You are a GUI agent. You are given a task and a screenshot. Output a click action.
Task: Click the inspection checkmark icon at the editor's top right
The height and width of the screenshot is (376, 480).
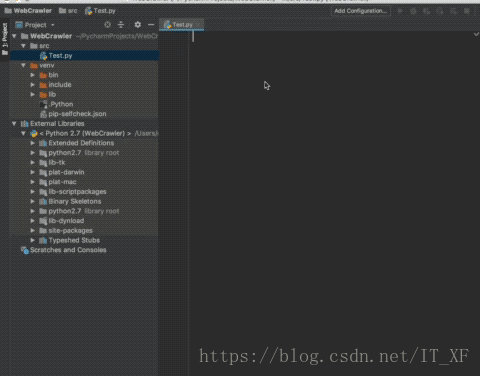pyautogui.click(x=476, y=34)
